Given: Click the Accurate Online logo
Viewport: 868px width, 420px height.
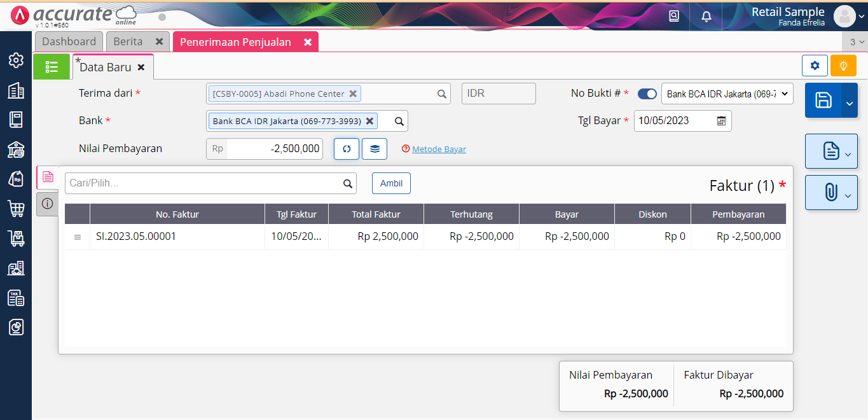Looking at the screenshot, I should tap(74, 15).
